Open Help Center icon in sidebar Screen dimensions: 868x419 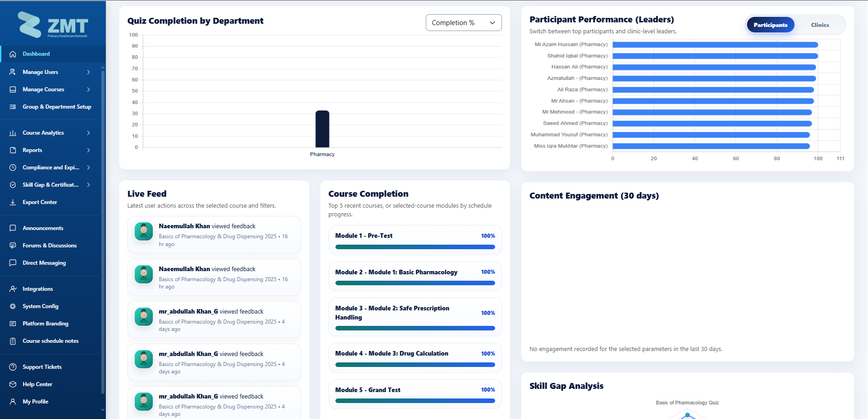tap(13, 384)
